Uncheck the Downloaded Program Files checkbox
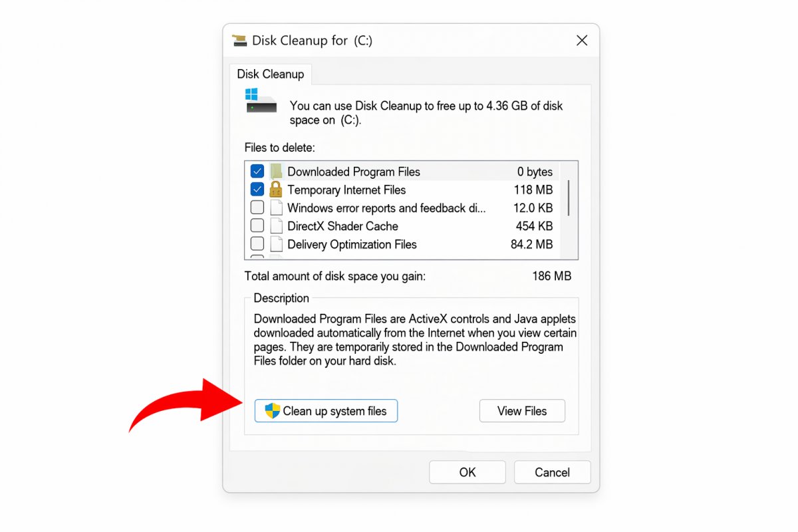The height and width of the screenshot is (532, 798). [257, 172]
